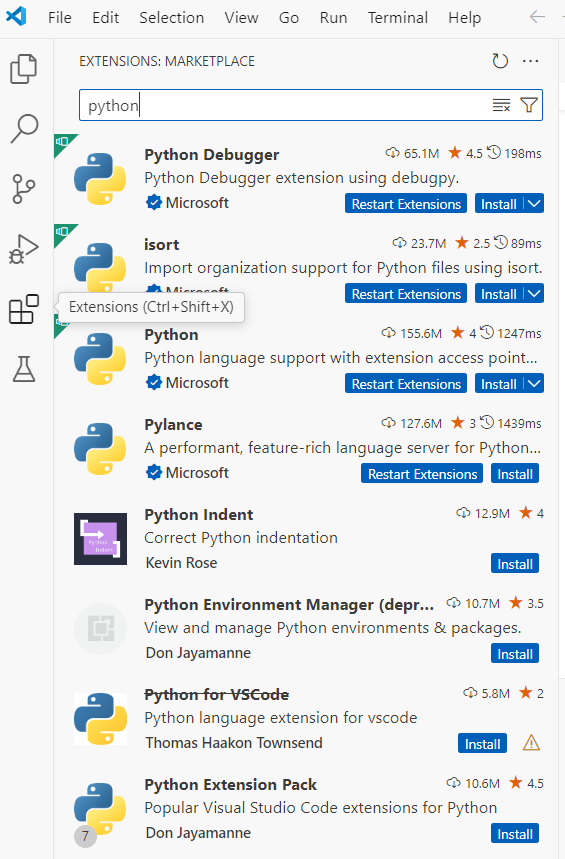
Task: Open the Edit menu
Action: pos(105,18)
